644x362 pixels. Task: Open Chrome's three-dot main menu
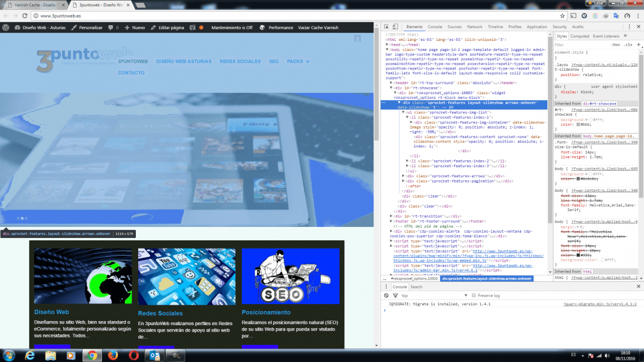pyautogui.click(x=638, y=16)
